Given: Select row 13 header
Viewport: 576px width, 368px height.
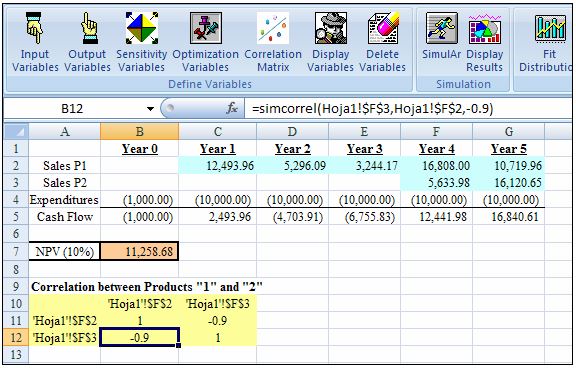Looking at the screenshot, I should point(16,354).
